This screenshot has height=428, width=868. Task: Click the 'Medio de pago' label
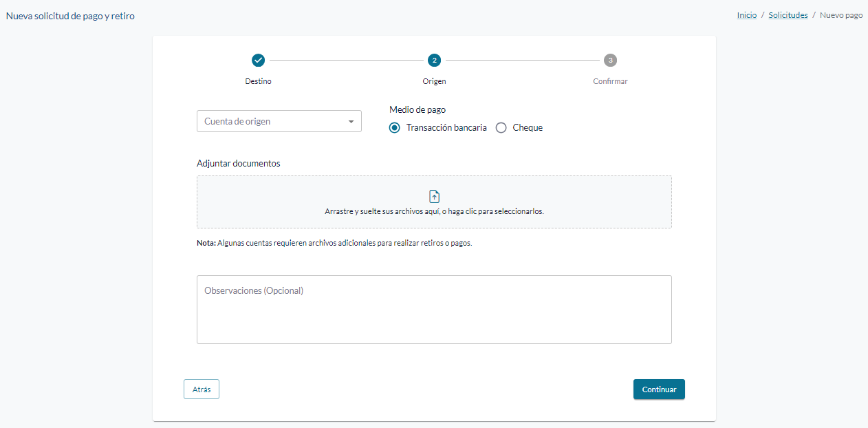[417, 109]
